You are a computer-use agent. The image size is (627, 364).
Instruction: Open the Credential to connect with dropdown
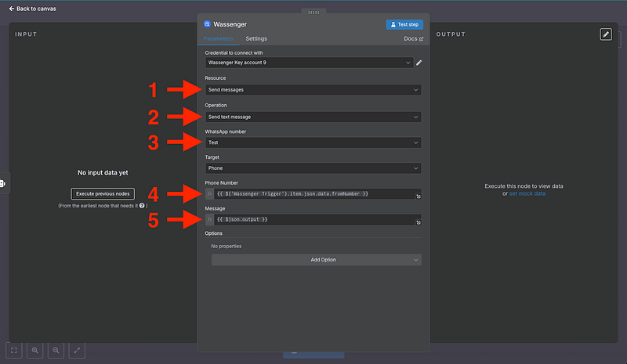(x=308, y=63)
